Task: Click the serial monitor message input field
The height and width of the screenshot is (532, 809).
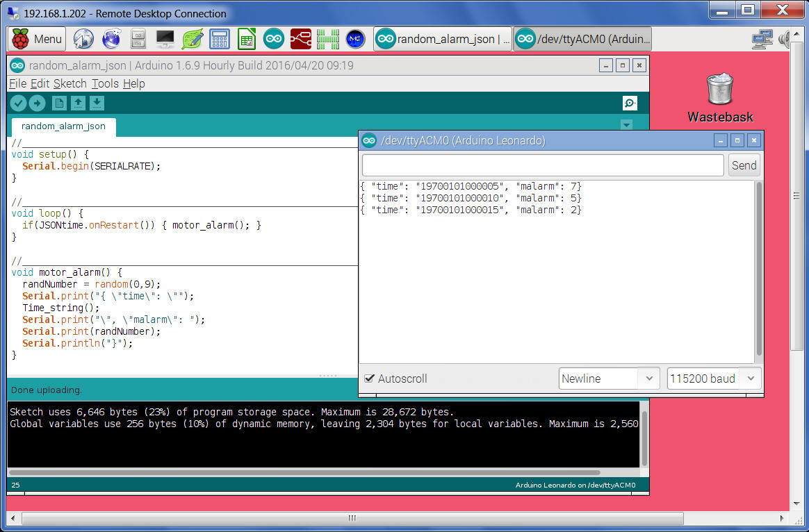Action: pyautogui.click(x=542, y=165)
